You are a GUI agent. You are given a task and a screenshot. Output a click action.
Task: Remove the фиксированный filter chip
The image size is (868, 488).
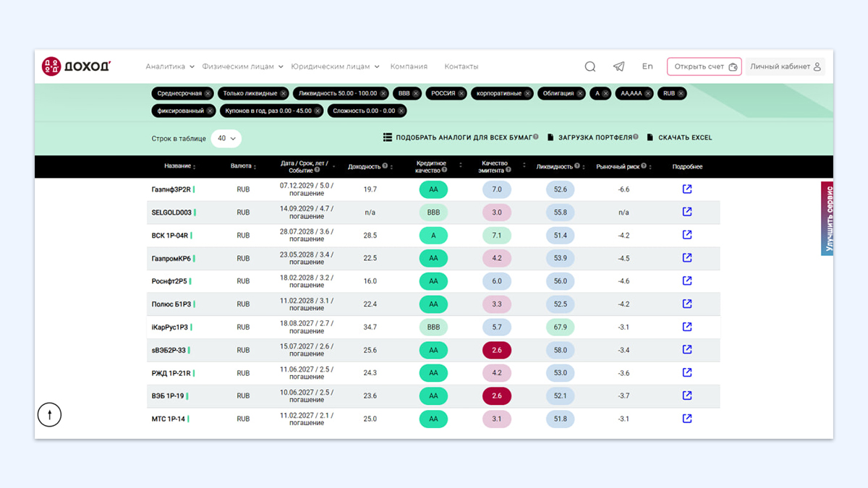210,111
